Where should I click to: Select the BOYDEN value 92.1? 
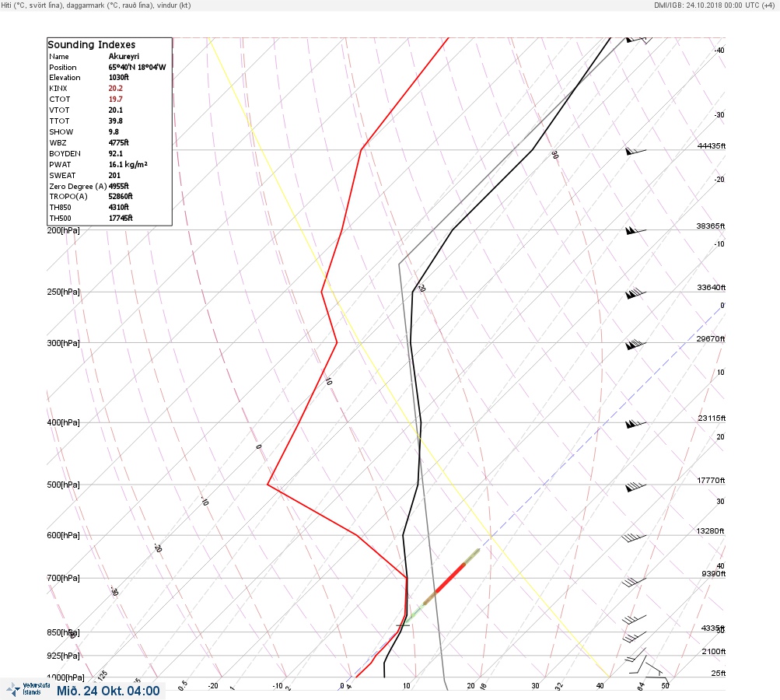point(115,154)
